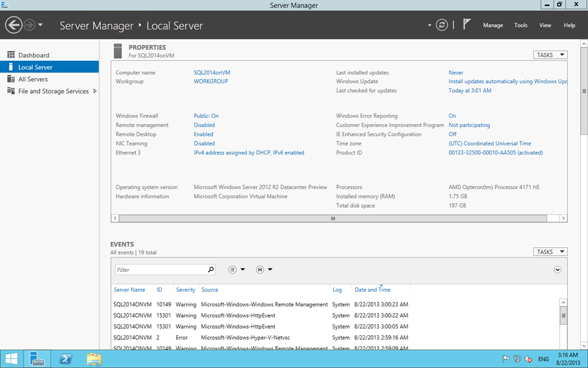
Task: Open the Manage menu
Action: [493, 25]
